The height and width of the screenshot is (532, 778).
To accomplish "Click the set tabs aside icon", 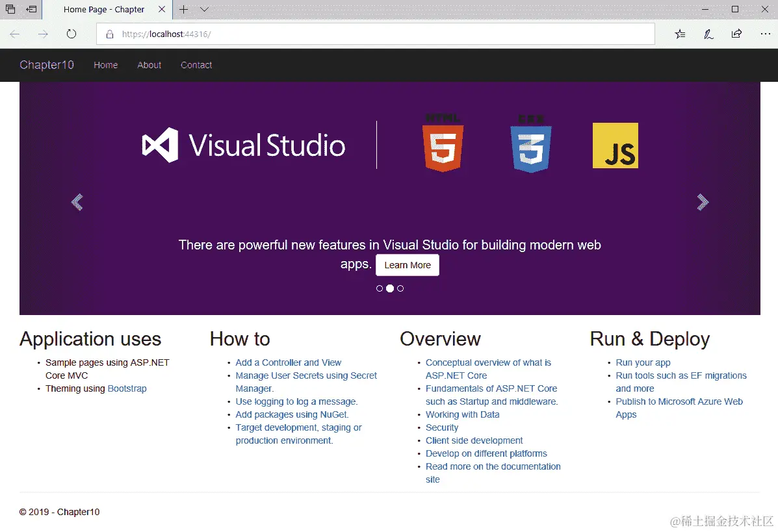I will coord(31,9).
